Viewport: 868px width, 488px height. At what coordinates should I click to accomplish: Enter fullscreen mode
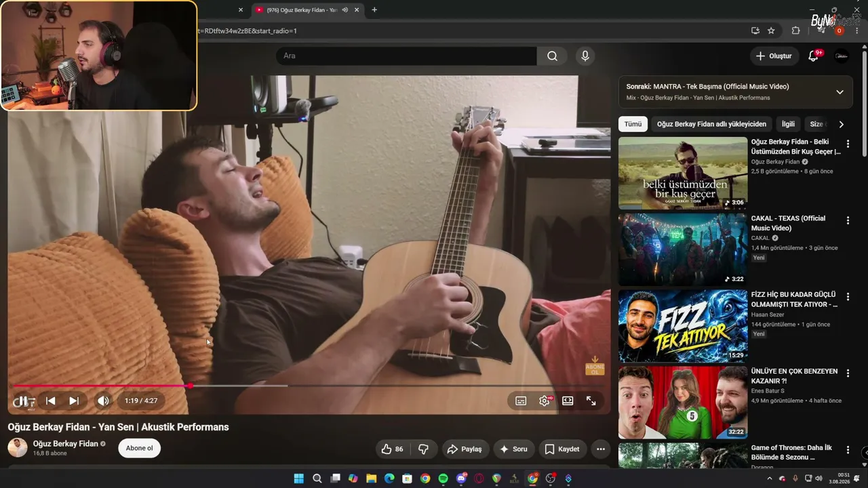(591, 401)
